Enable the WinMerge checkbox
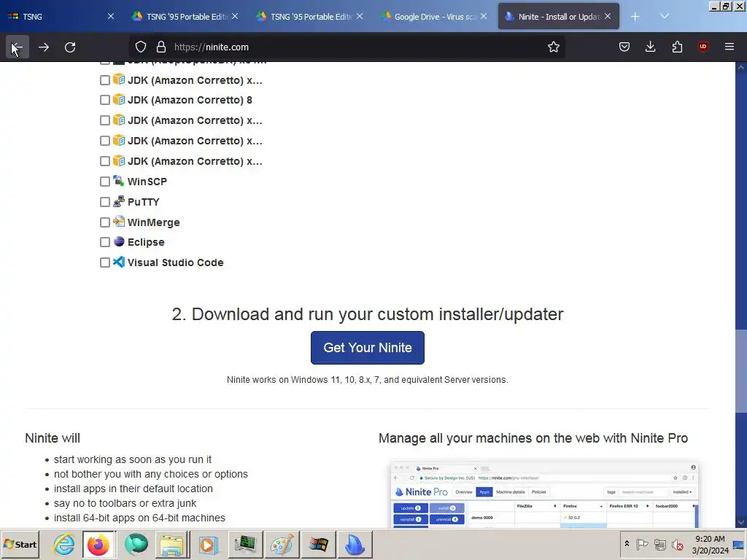This screenshot has width=747, height=560. [105, 222]
